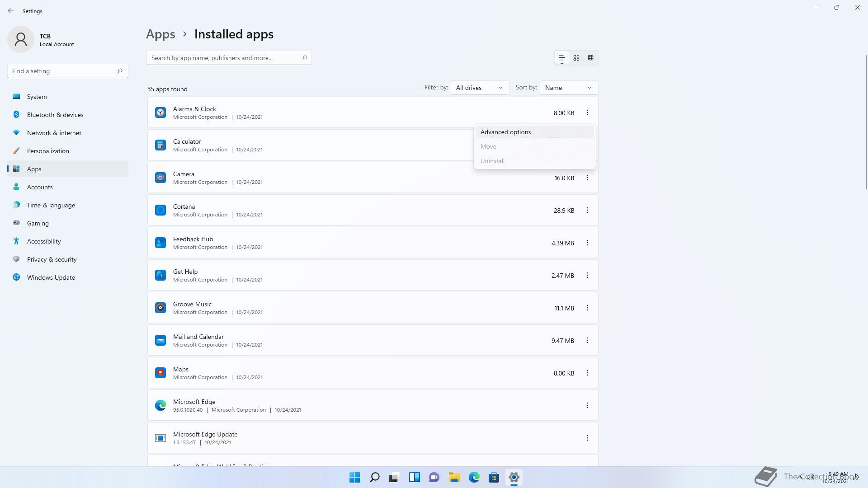868x488 pixels.
Task: Open Personalization settings
Action: coord(68,151)
